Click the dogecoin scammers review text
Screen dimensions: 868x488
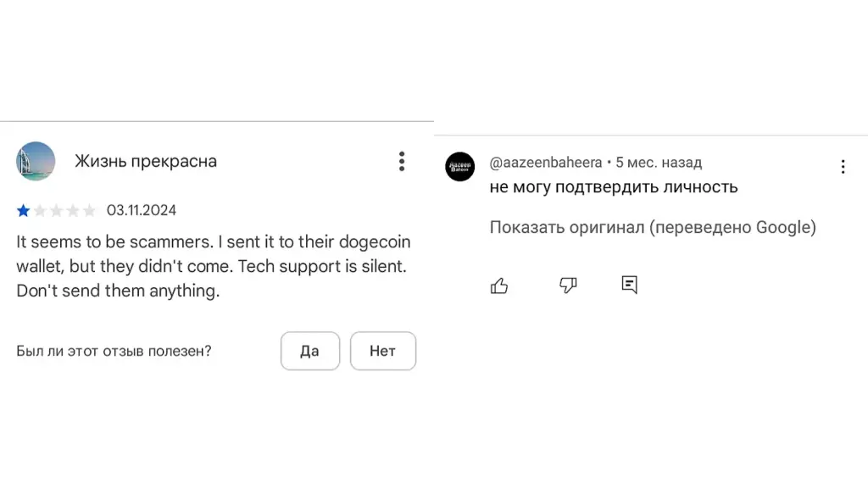pyautogui.click(x=213, y=266)
